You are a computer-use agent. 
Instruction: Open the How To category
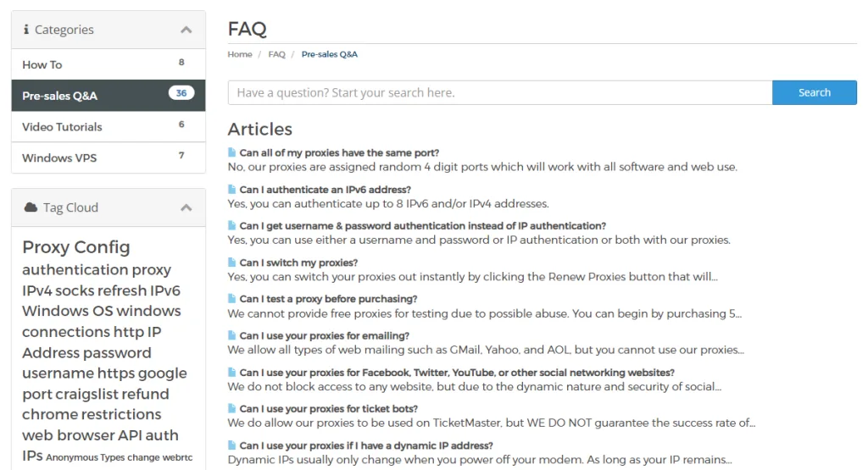click(42, 64)
